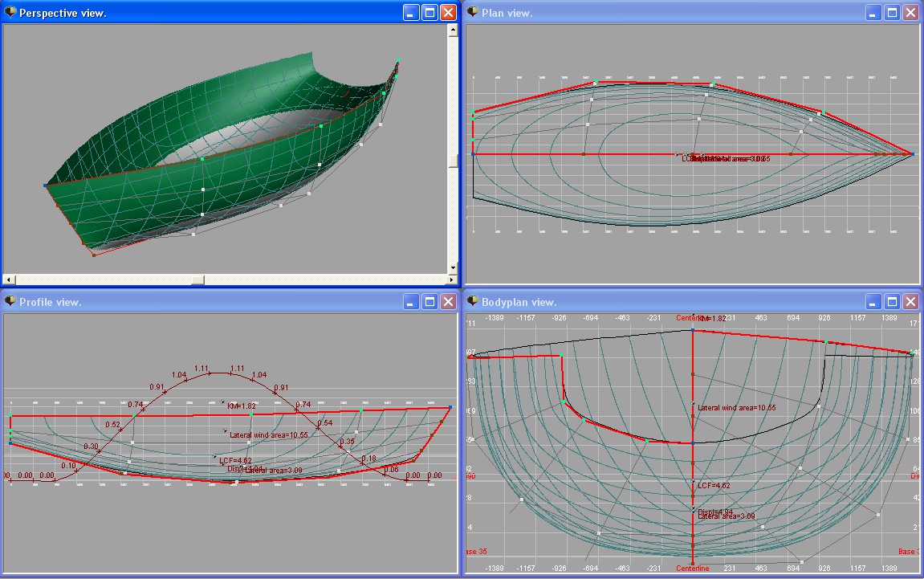Click the Perspective view horizontal scrollbar thumb

198,279
